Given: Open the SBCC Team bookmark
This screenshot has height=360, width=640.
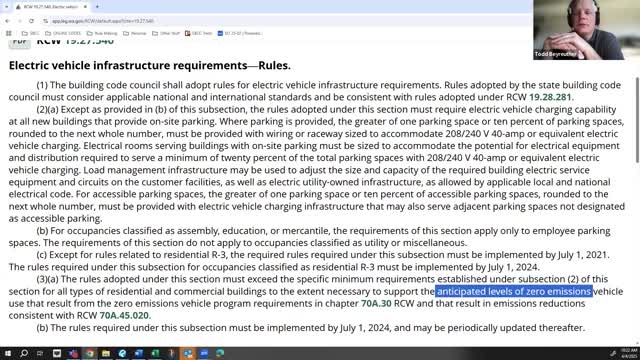Looking at the screenshot, I should coord(199,33).
